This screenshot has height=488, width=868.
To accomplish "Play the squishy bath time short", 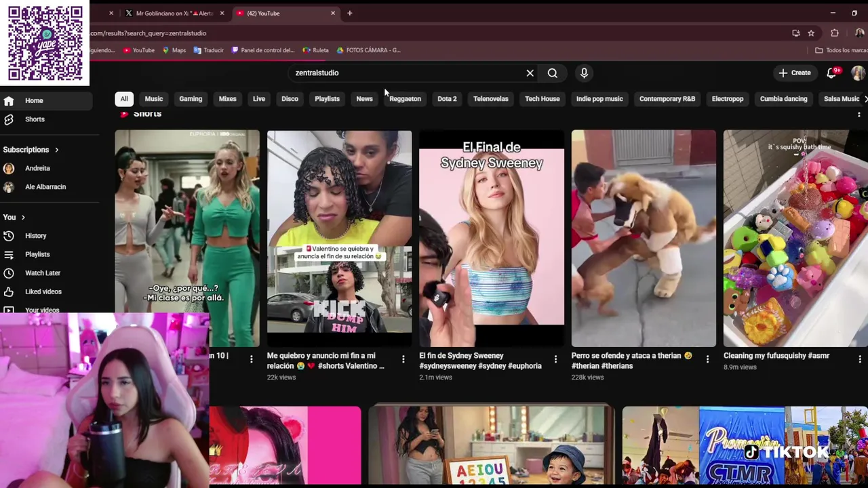I will pos(795,239).
